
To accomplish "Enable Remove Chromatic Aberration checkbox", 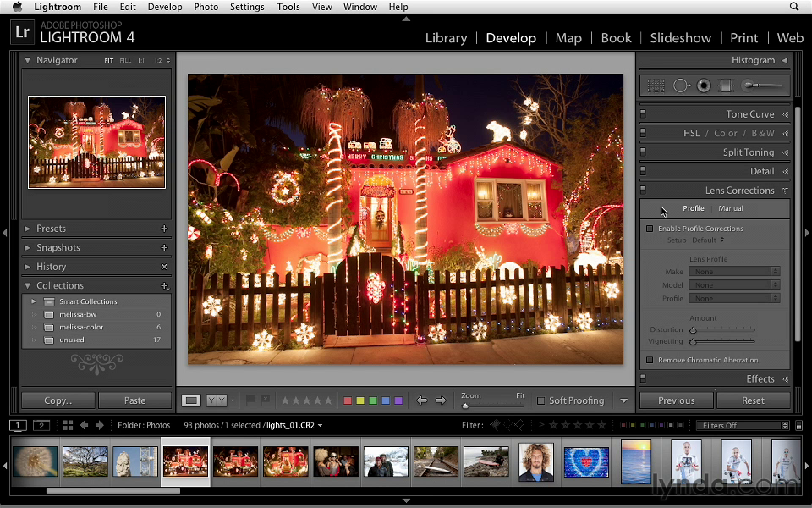I will coord(650,360).
